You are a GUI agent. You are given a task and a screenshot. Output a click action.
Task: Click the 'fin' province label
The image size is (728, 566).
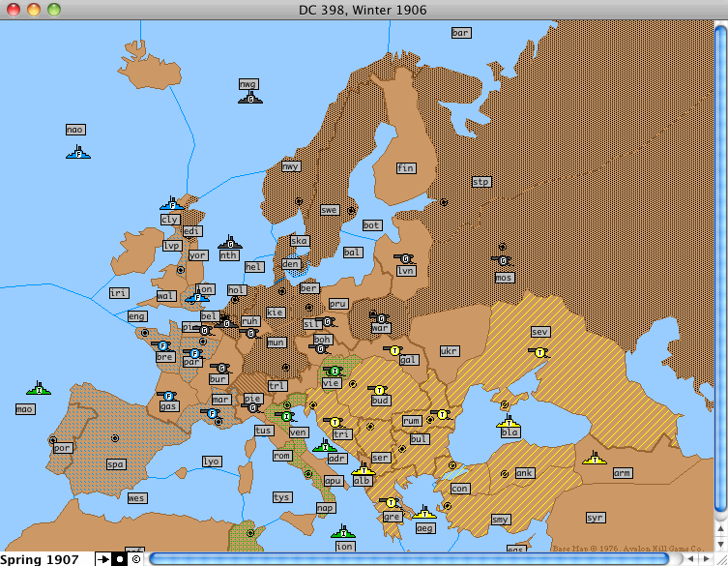406,167
